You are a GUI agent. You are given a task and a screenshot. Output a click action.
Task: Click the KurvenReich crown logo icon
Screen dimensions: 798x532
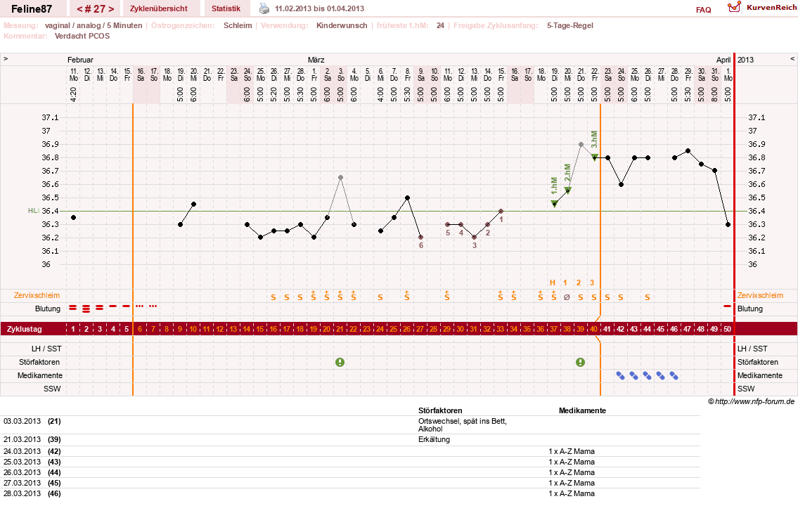pos(734,7)
